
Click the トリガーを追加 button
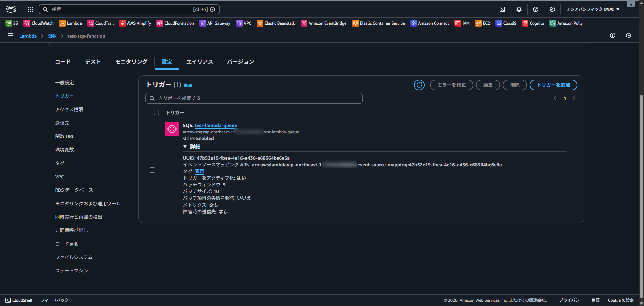click(553, 85)
